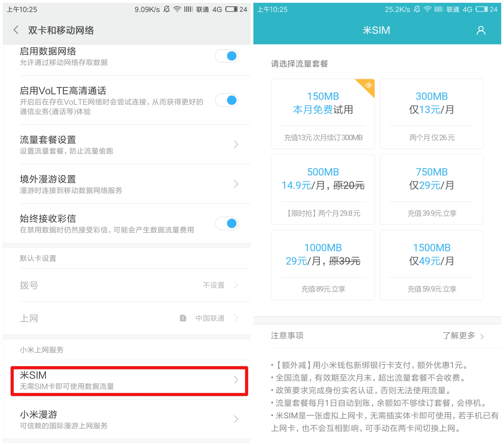The height and width of the screenshot is (446, 504).
Task: Disable 始终接收彩信 toggle
Action: (x=227, y=223)
